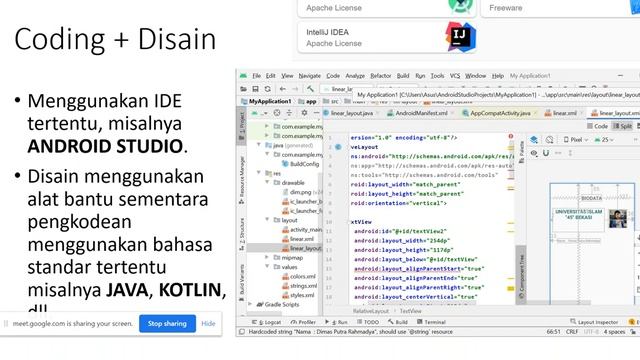
Task: Click the orientation rotate icon in design toolbar
Action: [549, 140]
